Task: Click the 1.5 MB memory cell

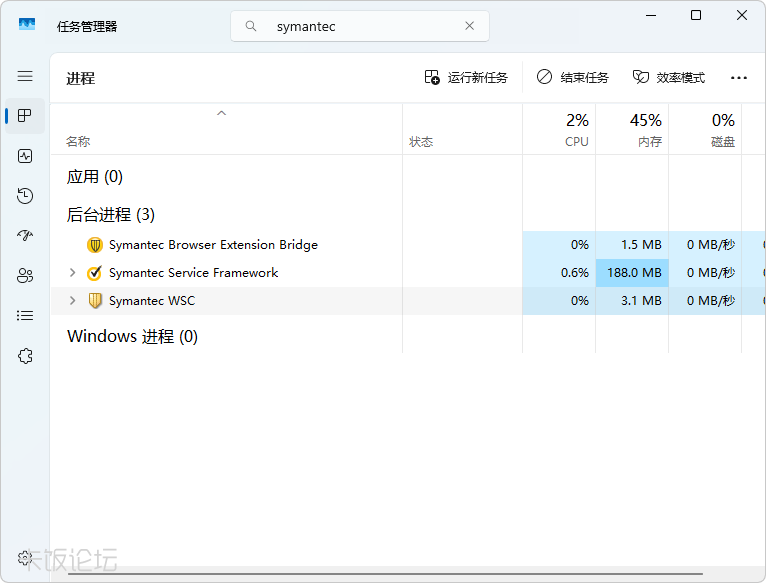Action: (x=632, y=245)
